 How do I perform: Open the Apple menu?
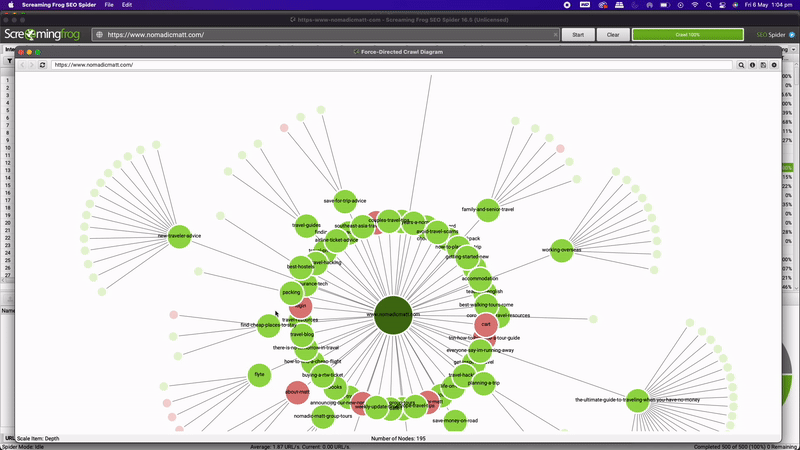(x=11, y=5)
